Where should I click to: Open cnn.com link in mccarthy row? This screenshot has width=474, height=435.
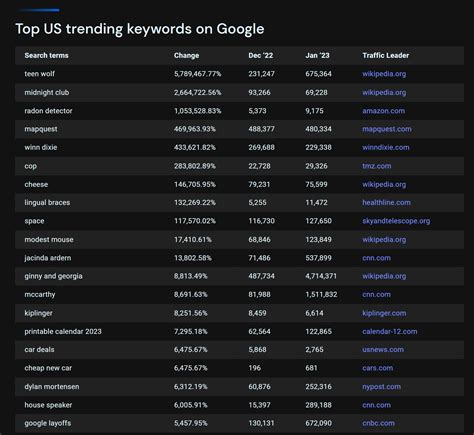point(376,295)
